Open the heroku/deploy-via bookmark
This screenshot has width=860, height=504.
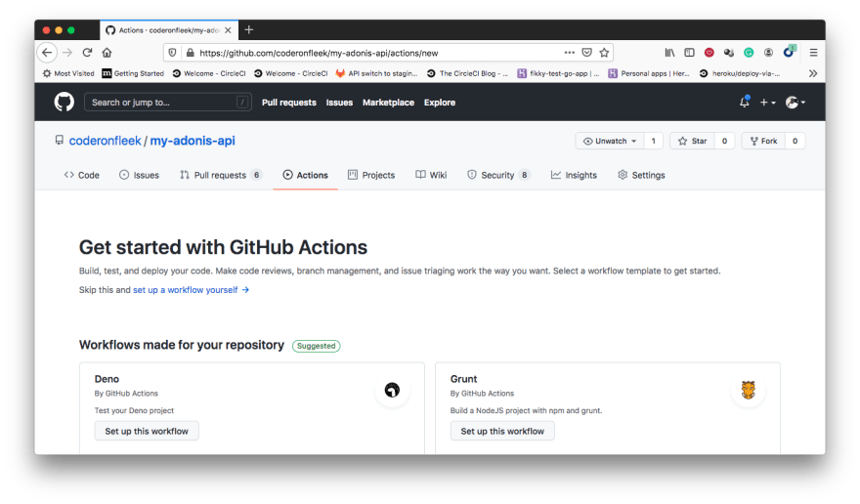tap(740, 73)
